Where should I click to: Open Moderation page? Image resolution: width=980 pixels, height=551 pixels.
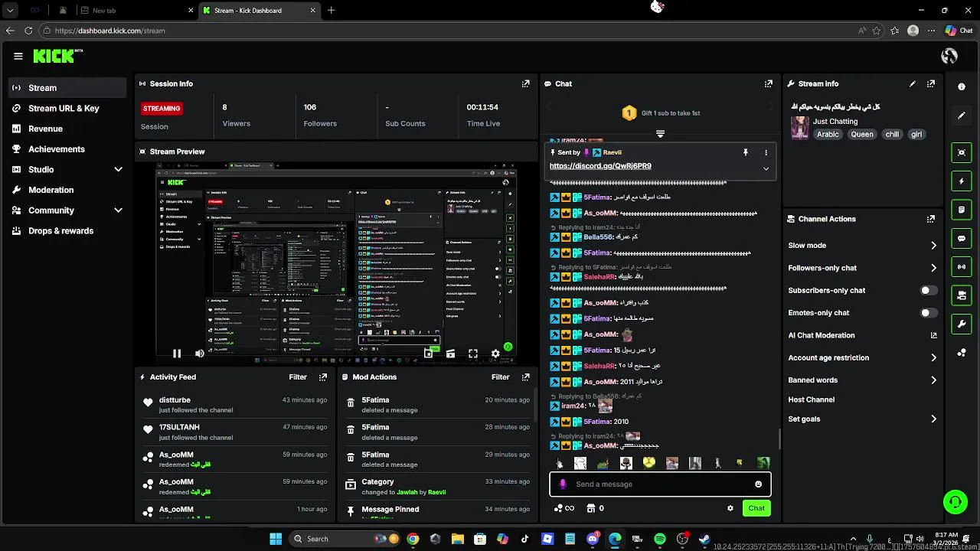(67, 190)
